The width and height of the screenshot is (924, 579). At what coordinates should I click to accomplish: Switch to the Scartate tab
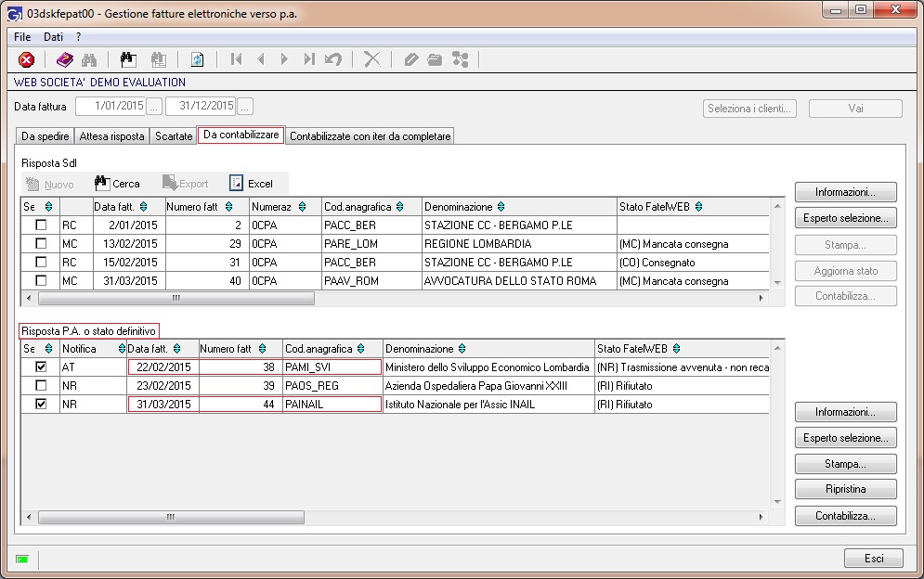pyautogui.click(x=174, y=136)
